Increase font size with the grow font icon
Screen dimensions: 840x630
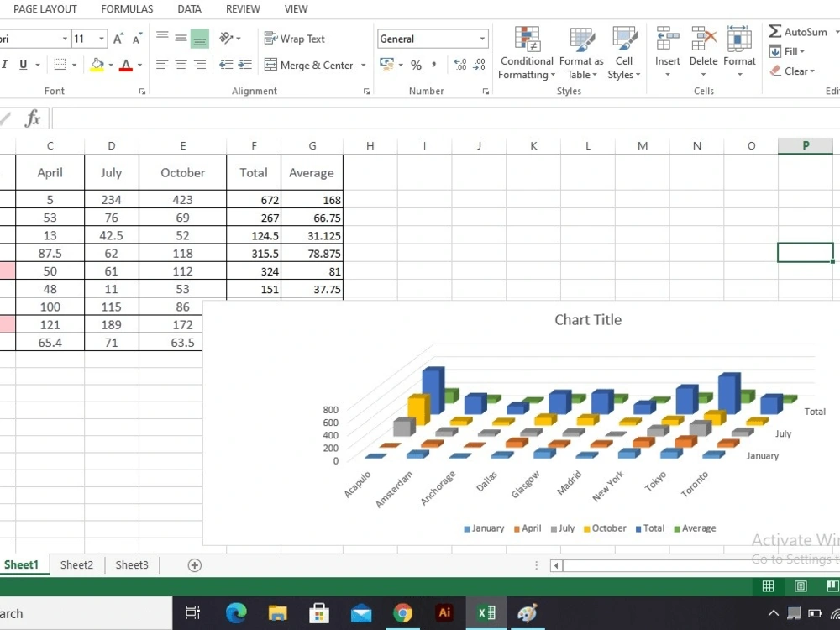point(118,39)
